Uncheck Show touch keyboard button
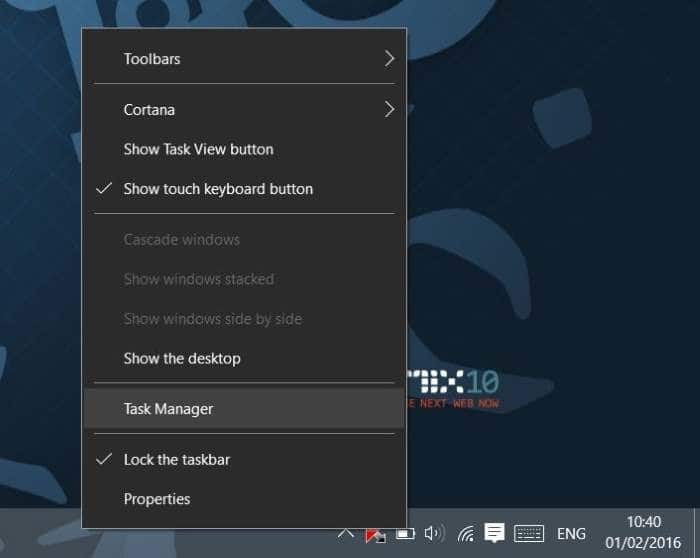This screenshot has height=558, width=700. click(x=244, y=189)
